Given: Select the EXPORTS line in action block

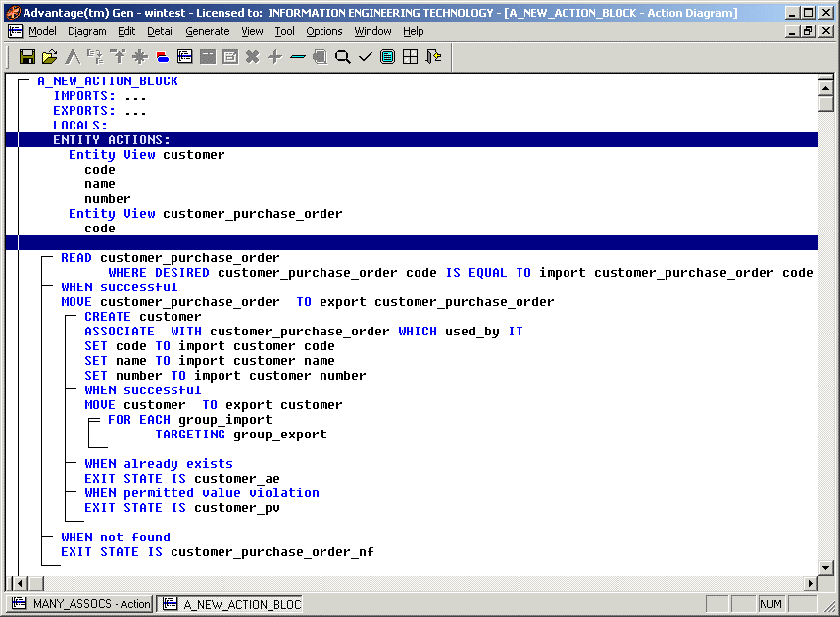Looking at the screenshot, I should click(x=99, y=111).
